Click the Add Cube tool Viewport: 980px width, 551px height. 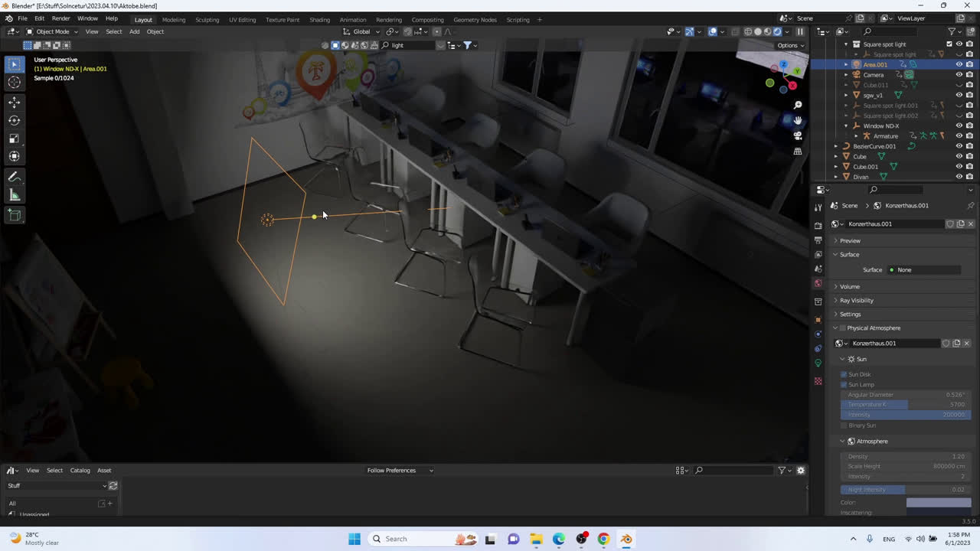point(14,216)
